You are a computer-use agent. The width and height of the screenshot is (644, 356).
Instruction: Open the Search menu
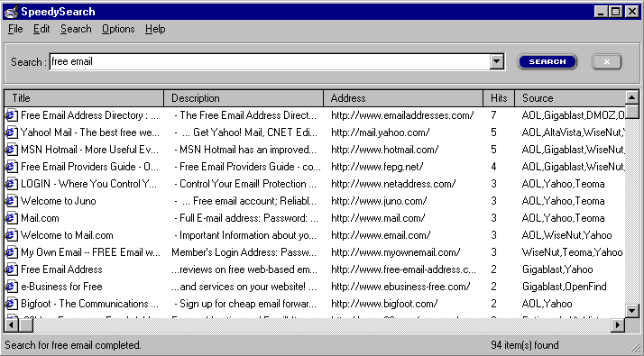(x=76, y=29)
